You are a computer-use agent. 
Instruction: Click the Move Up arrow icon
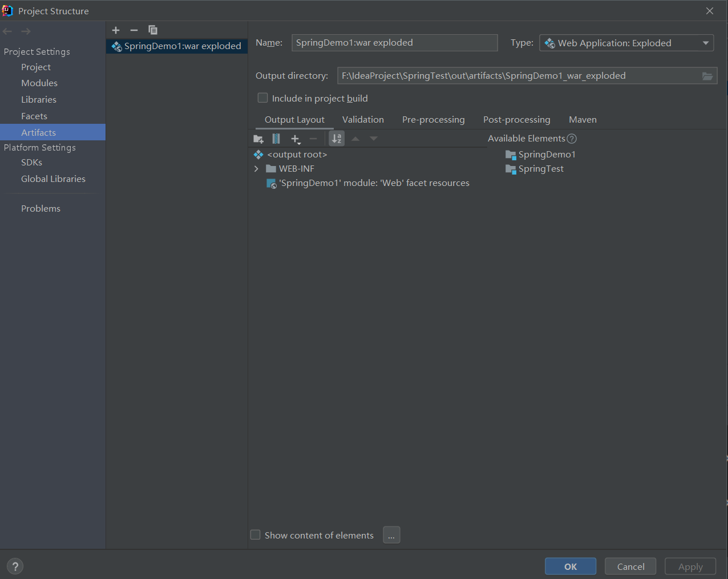[355, 139]
